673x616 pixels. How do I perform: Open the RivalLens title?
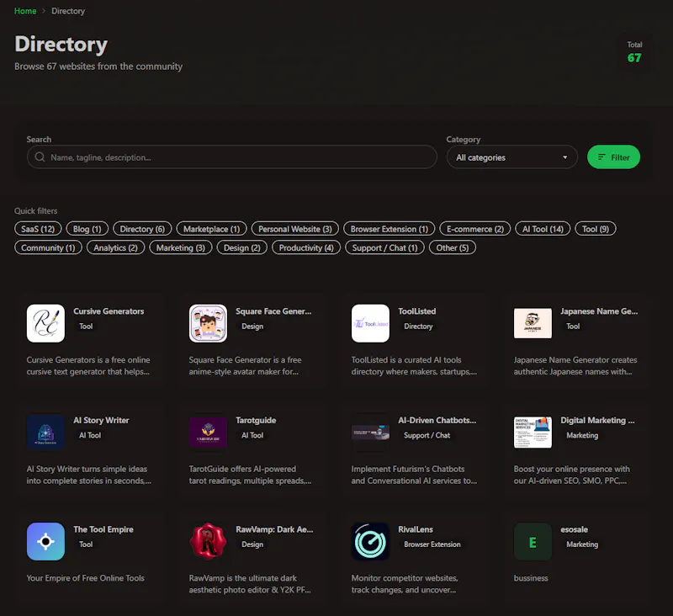click(x=416, y=529)
